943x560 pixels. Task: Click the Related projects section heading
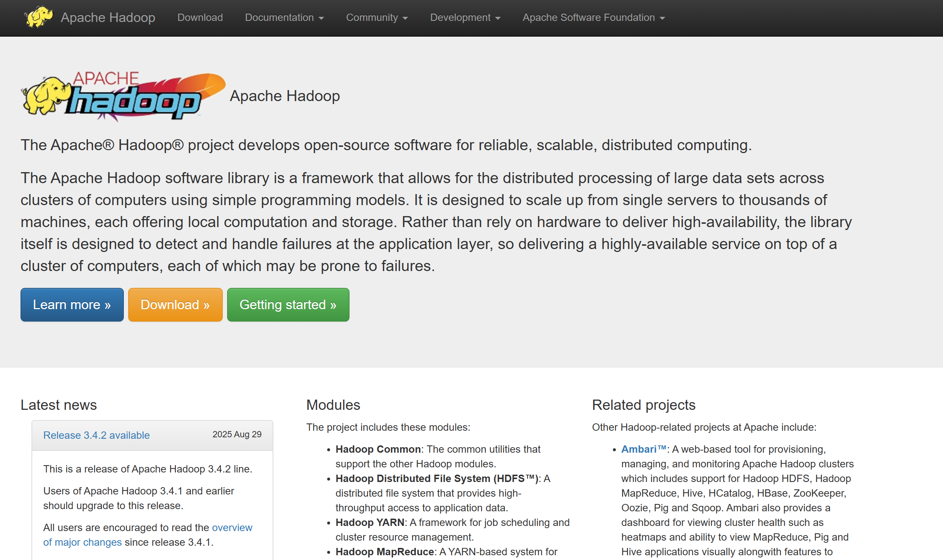(643, 405)
